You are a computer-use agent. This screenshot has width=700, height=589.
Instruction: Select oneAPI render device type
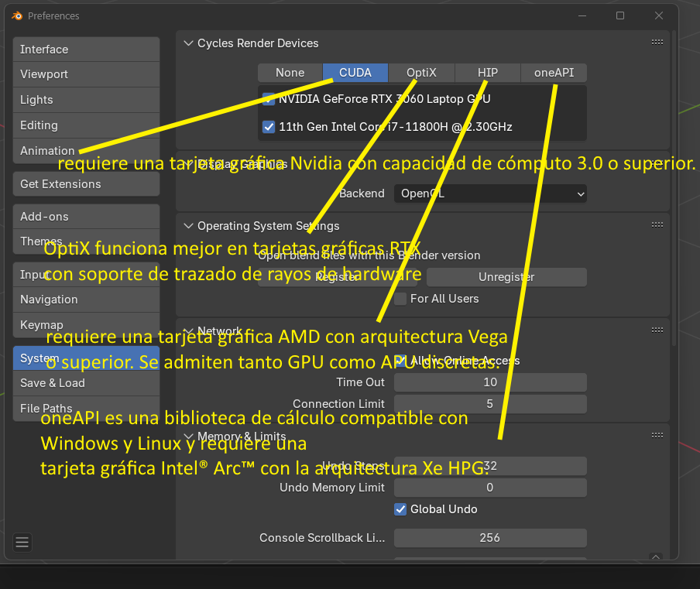(554, 73)
